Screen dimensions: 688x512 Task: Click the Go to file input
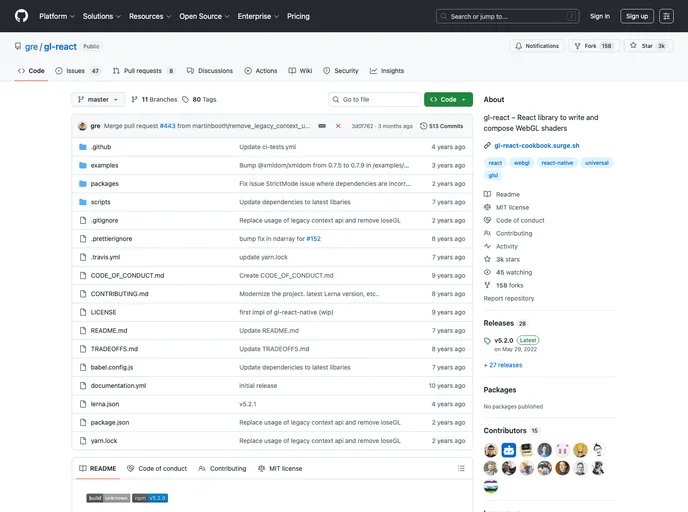pos(376,100)
